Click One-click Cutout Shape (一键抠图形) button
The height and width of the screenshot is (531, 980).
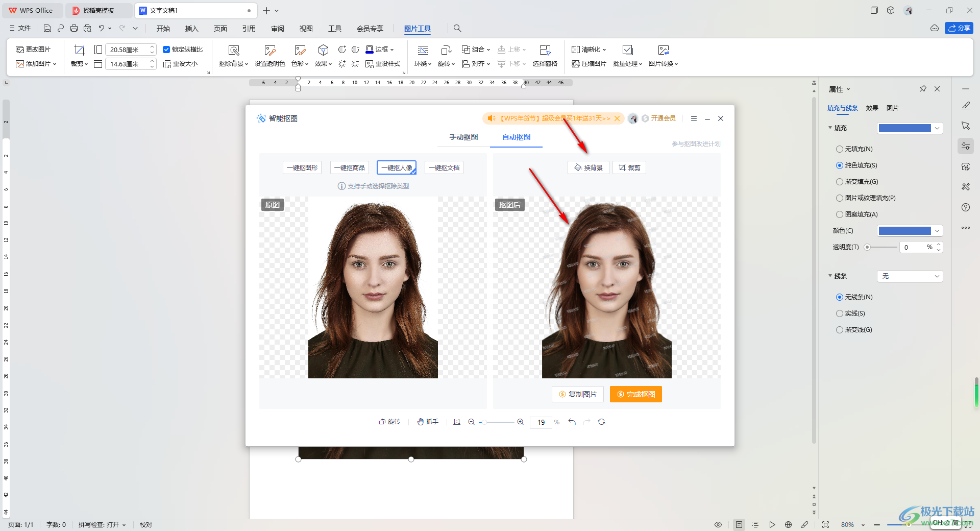(302, 167)
